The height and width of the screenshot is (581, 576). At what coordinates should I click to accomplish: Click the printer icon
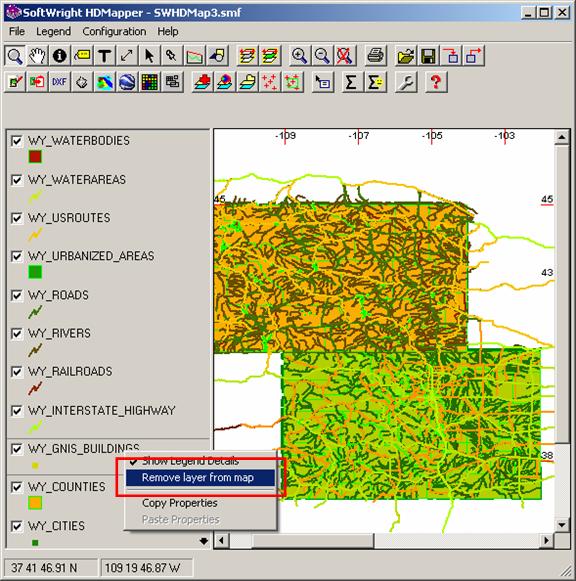pos(375,56)
